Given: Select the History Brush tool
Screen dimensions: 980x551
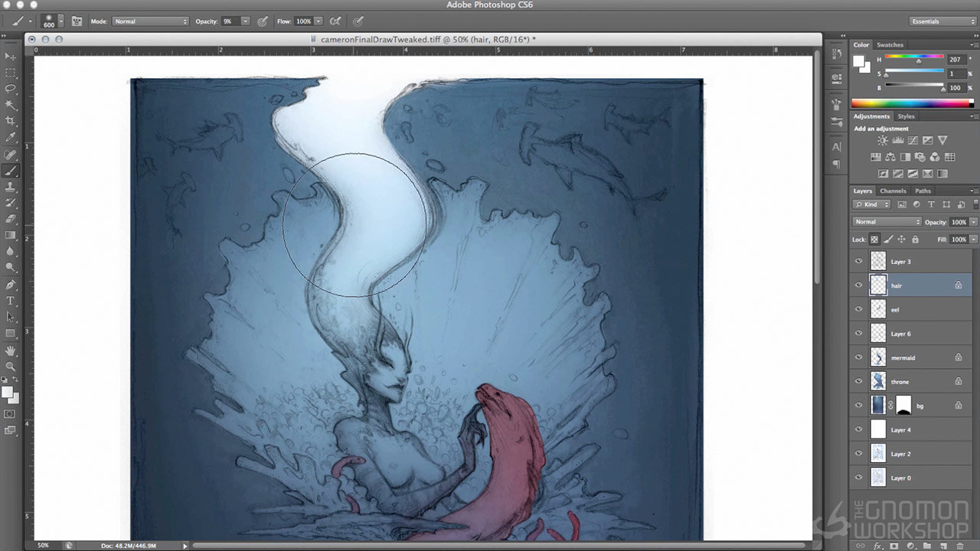Looking at the screenshot, I should 11,203.
